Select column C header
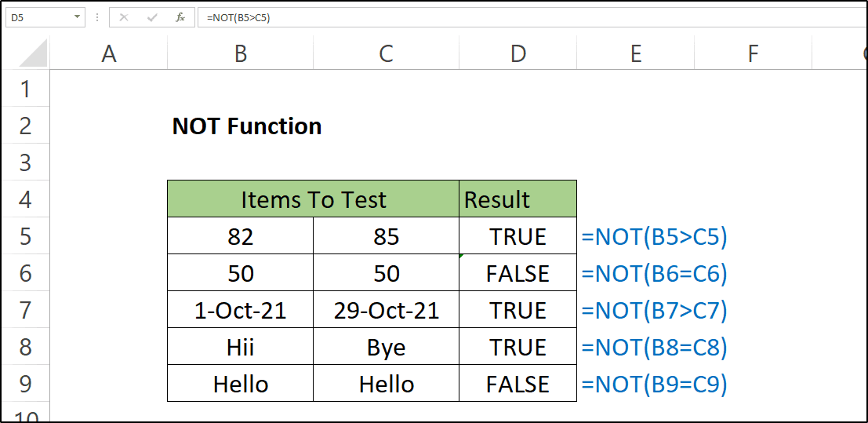 tap(386, 54)
